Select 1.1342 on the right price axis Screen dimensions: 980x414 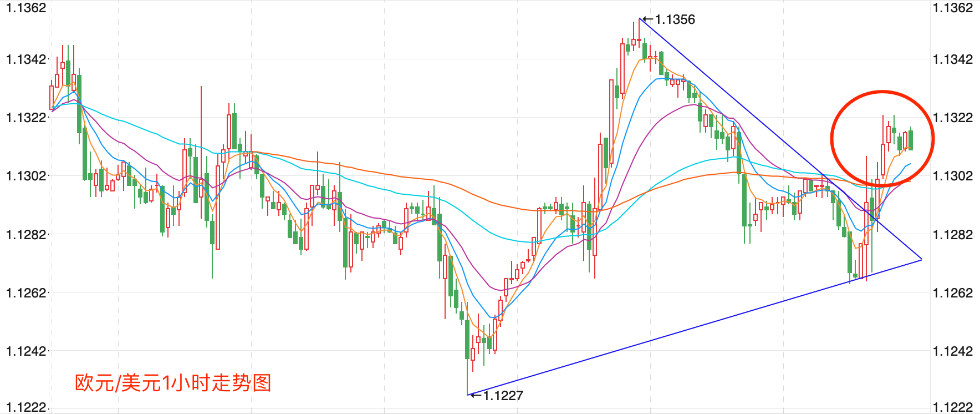coord(953,59)
